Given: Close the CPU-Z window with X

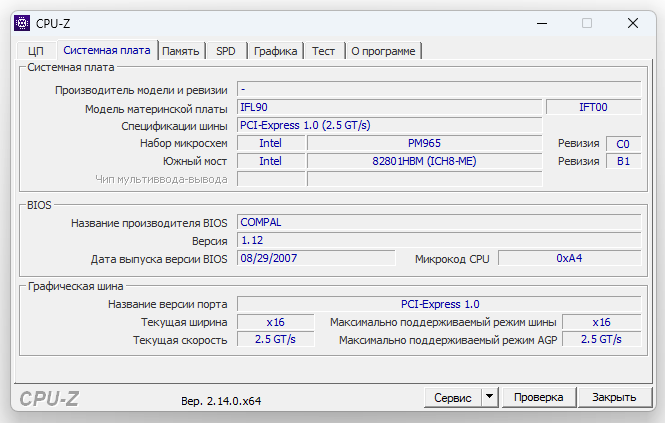Looking at the screenshot, I should point(633,23).
